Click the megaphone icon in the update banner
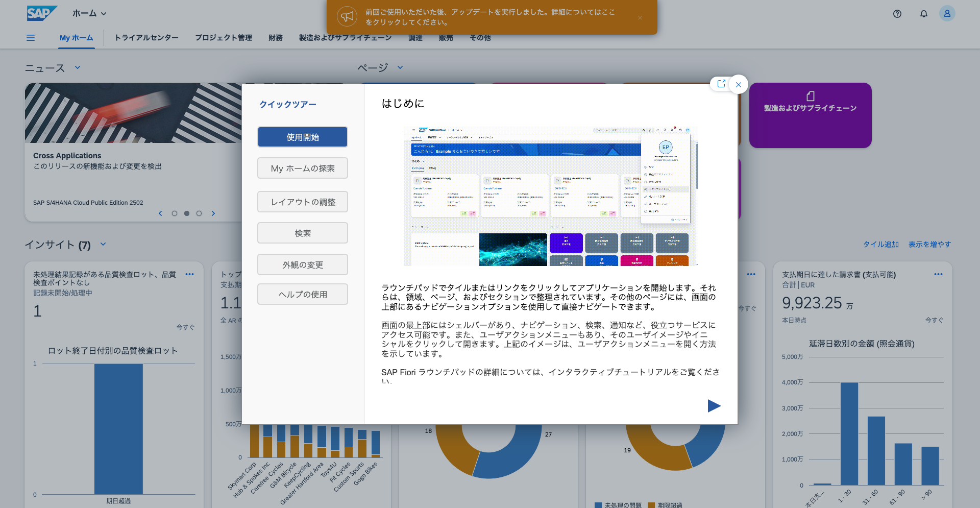Screen dimensions: 980x508 click(347, 17)
